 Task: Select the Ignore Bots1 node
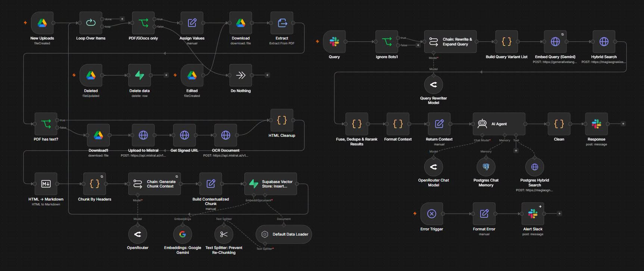(387, 42)
